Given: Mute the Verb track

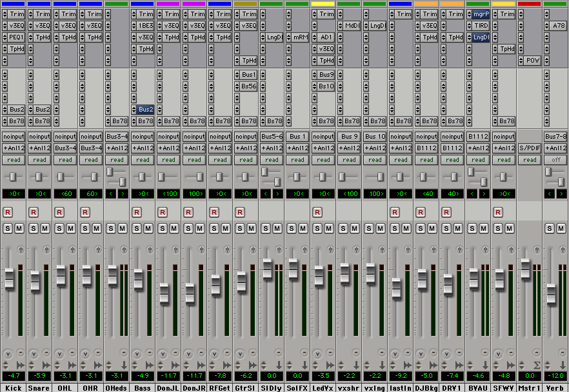Looking at the screenshot, I should (561, 228).
